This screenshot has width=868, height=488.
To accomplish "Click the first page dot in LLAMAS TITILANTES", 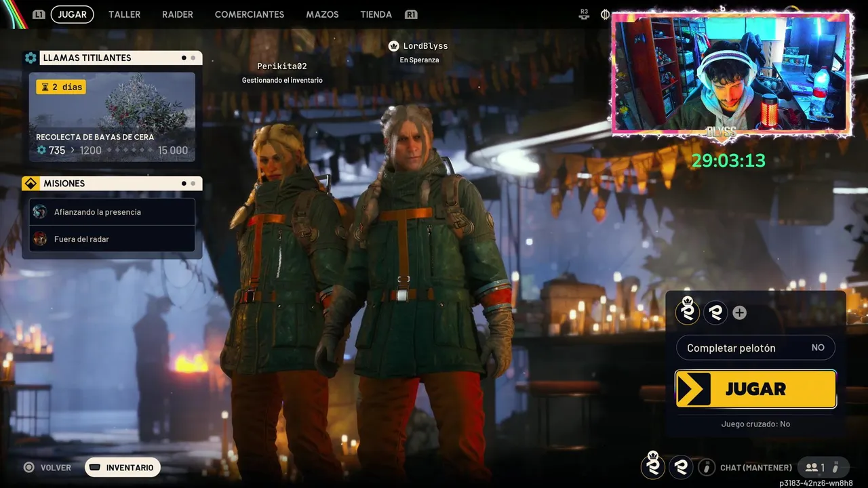I will (x=184, y=58).
